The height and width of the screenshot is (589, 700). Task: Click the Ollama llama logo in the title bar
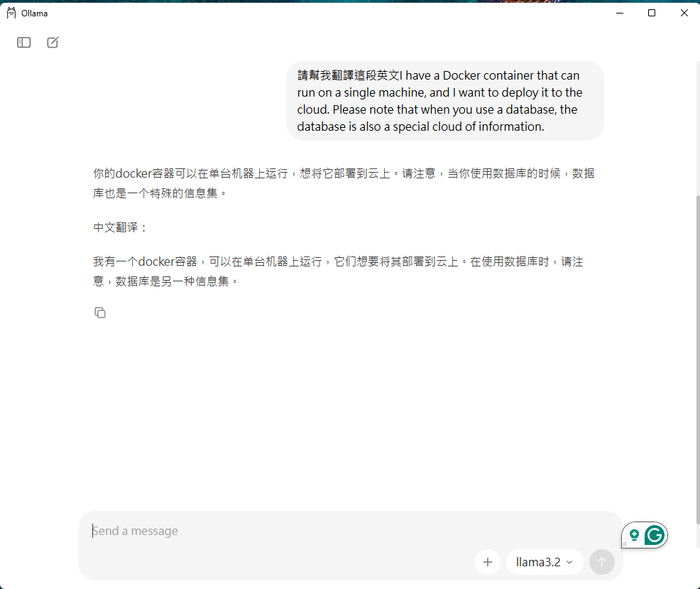click(10, 12)
